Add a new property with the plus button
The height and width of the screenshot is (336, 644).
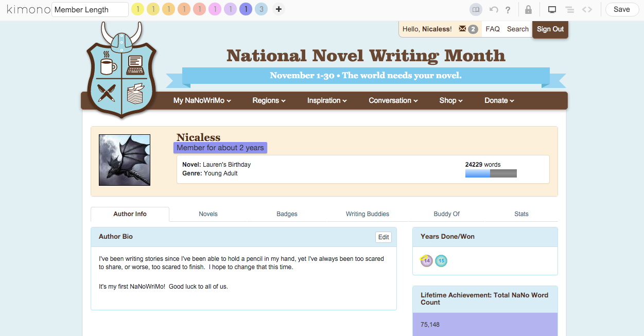pos(279,9)
